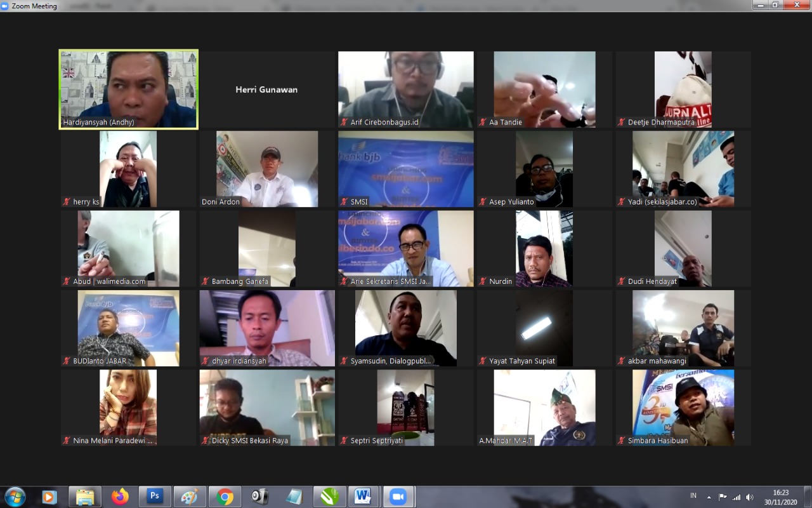Open CorelDRAW from the taskbar

(329, 496)
